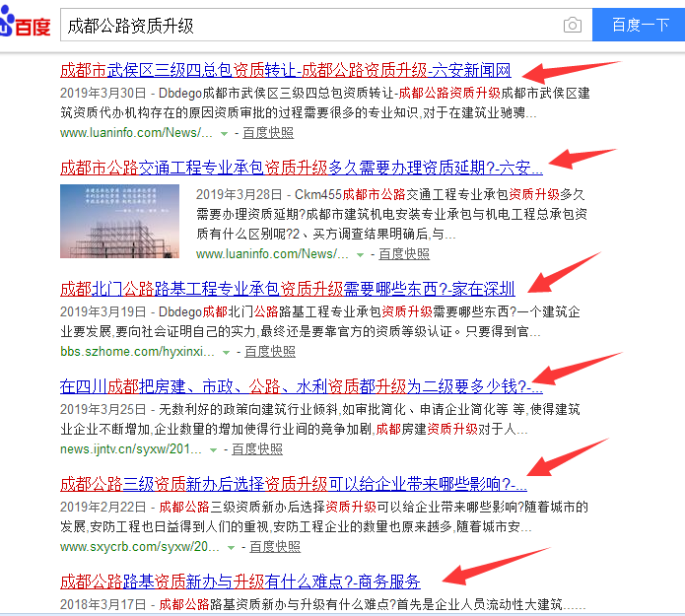This screenshot has width=685, height=616.
Task: Open 百度快照 for the news.ijntv.cn result
Action: click(257, 449)
